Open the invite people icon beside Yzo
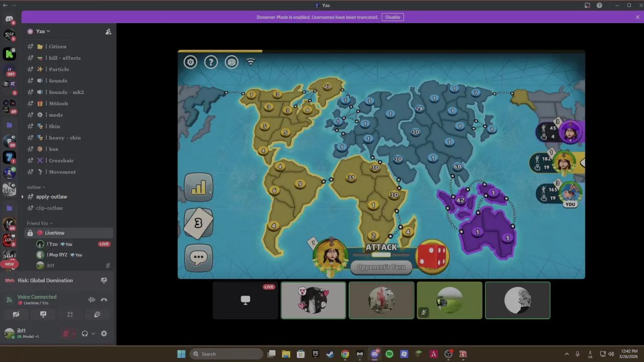 108,31
